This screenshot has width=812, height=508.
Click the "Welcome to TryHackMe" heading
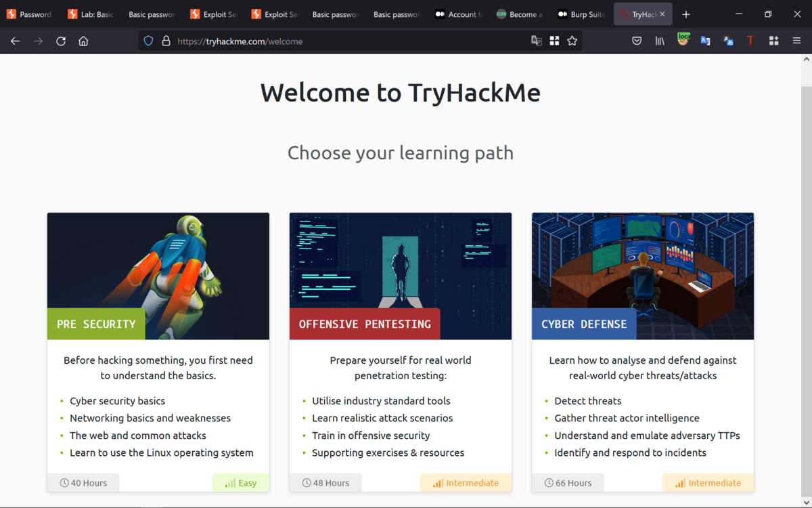point(401,93)
